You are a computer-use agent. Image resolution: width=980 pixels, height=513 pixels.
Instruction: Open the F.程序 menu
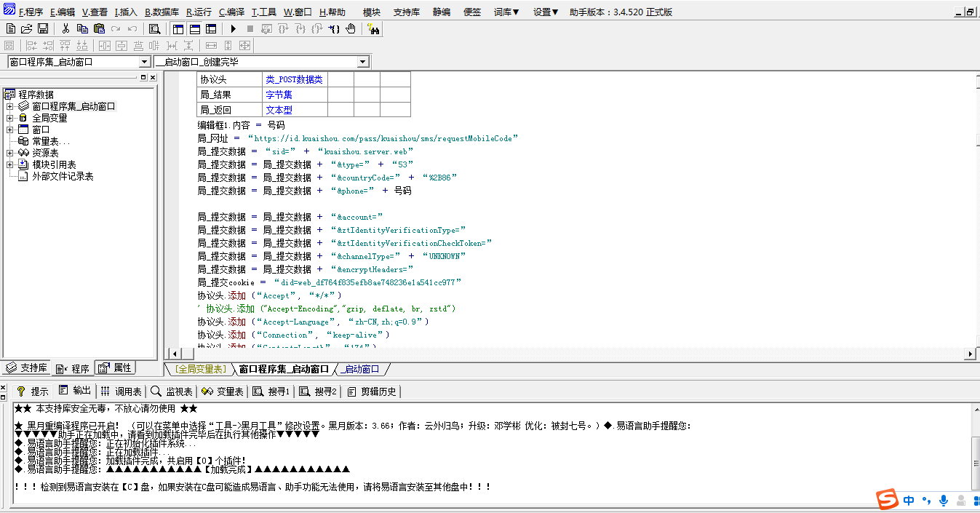(x=31, y=12)
